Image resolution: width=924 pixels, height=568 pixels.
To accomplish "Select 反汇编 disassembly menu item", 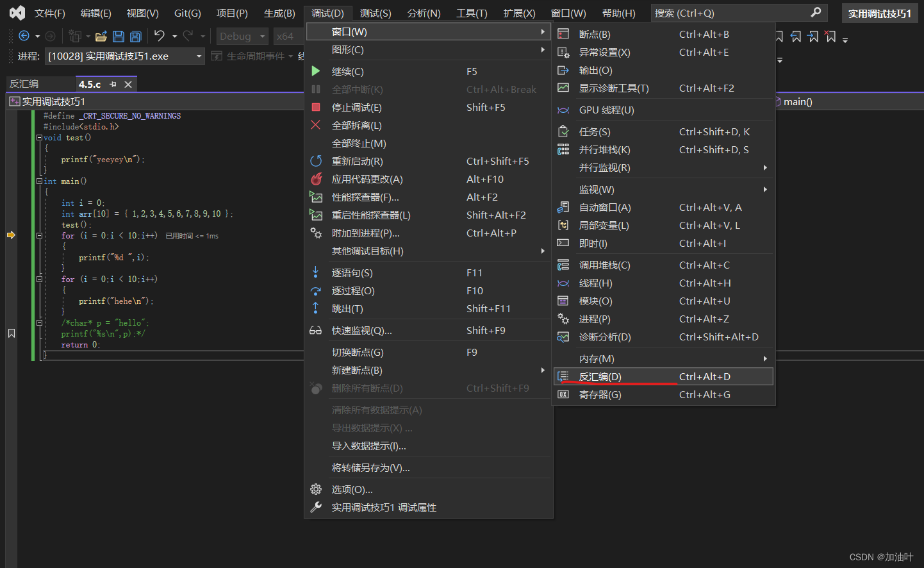I will pyautogui.click(x=663, y=376).
